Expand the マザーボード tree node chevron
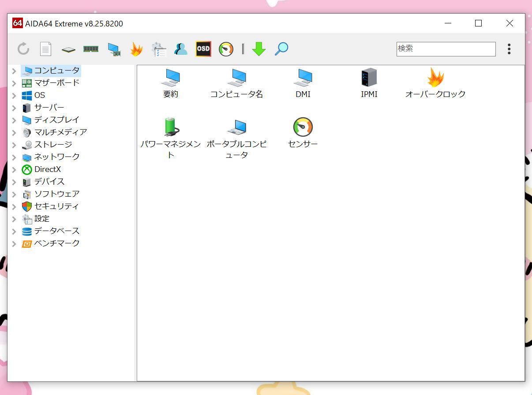This screenshot has height=395, width=532. 14,83
